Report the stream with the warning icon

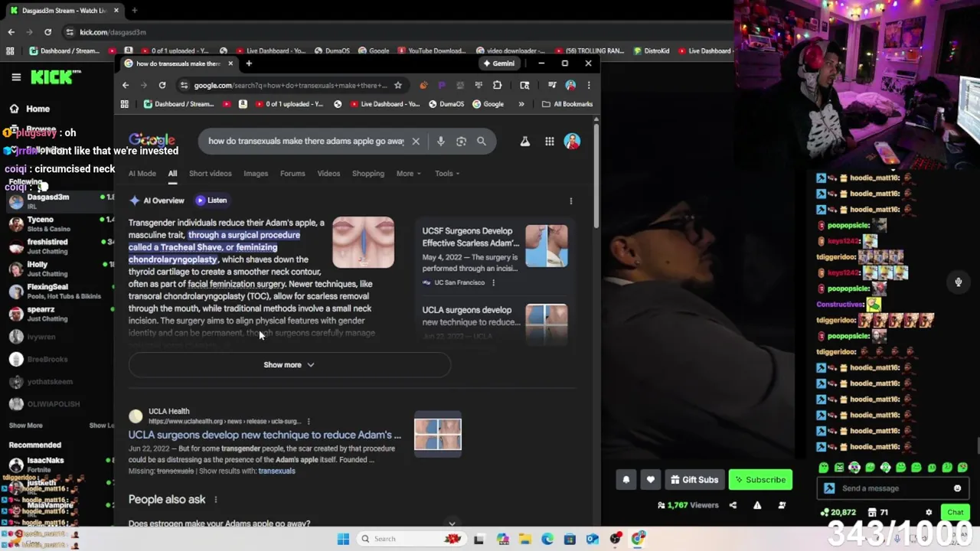(757, 505)
